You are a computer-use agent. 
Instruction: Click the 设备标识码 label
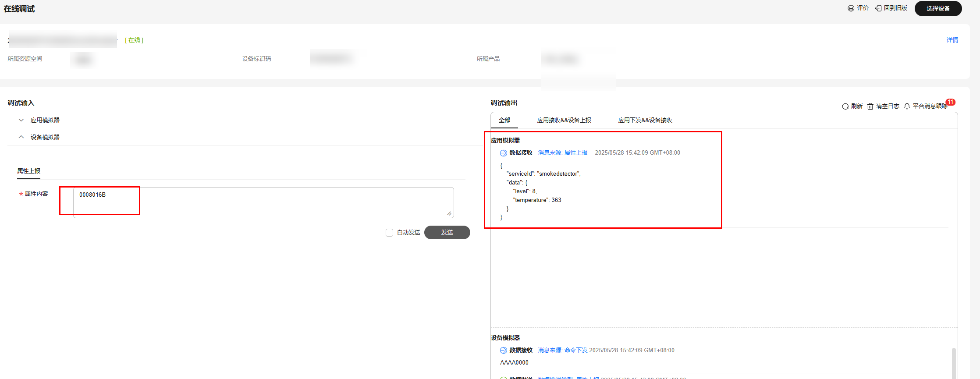256,59
